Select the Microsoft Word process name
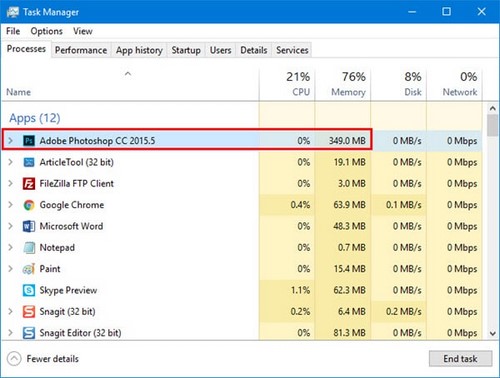Image resolution: width=500 pixels, height=378 pixels. point(71,226)
